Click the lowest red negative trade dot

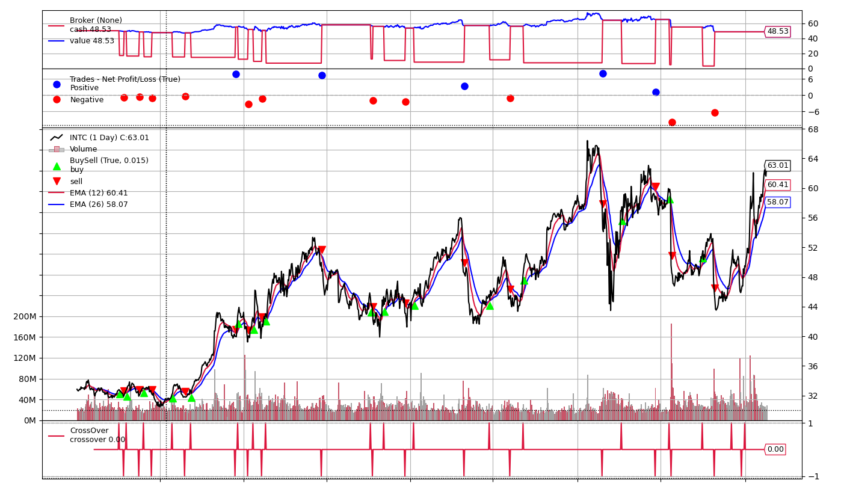[672, 122]
